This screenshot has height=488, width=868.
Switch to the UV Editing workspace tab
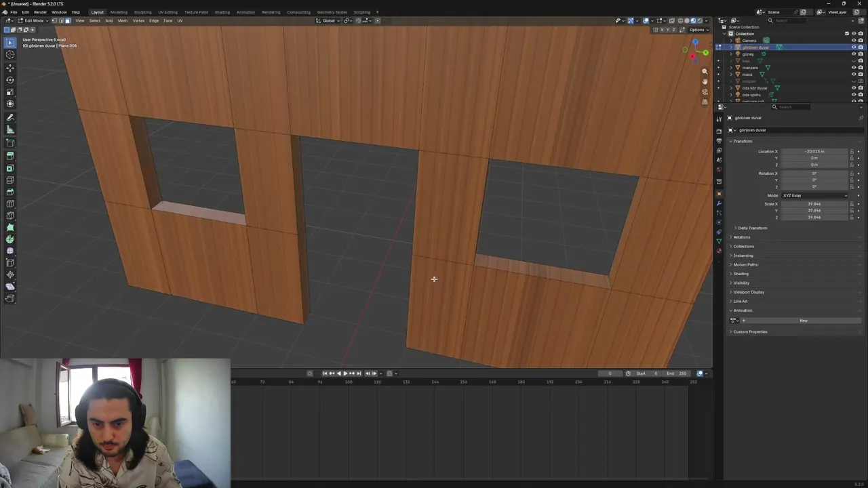click(x=167, y=12)
